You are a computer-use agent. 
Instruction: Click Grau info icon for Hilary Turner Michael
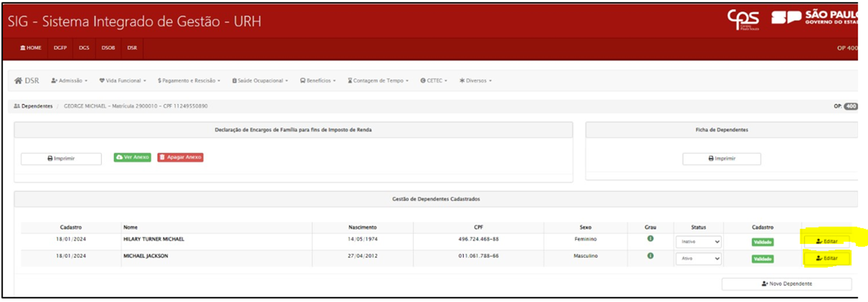tap(650, 239)
